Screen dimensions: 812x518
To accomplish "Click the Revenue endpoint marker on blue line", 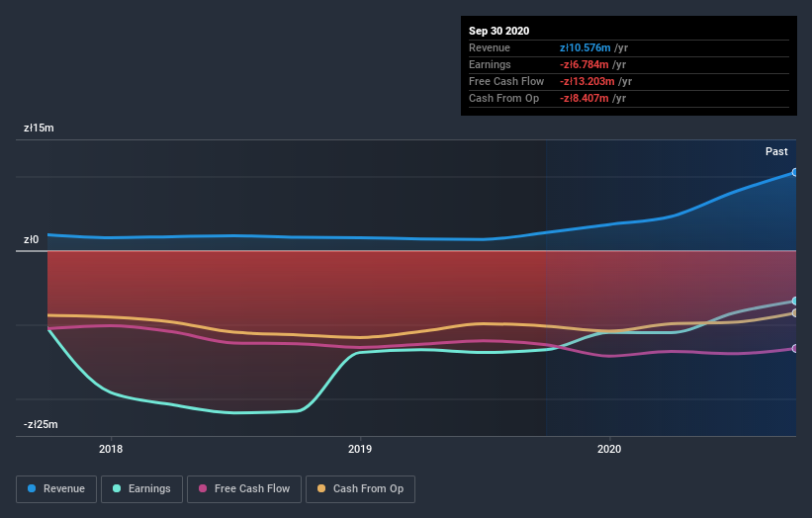I will (795, 172).
